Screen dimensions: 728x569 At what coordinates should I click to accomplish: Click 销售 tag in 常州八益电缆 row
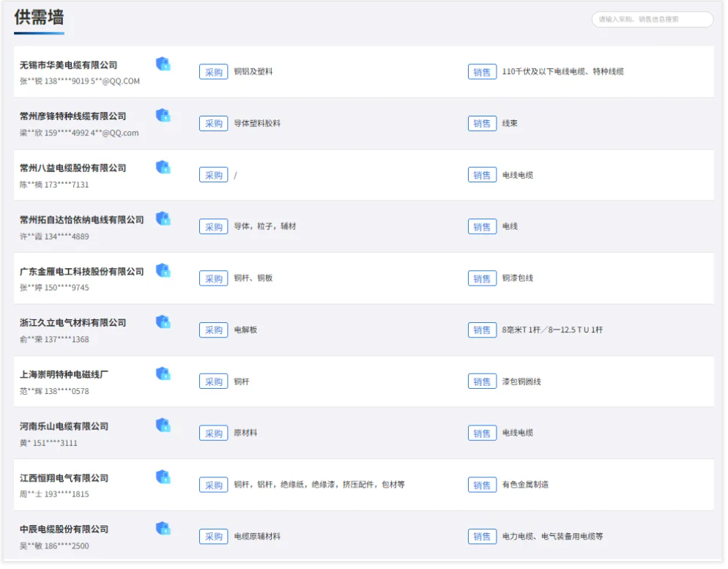(x=483, y=176)
